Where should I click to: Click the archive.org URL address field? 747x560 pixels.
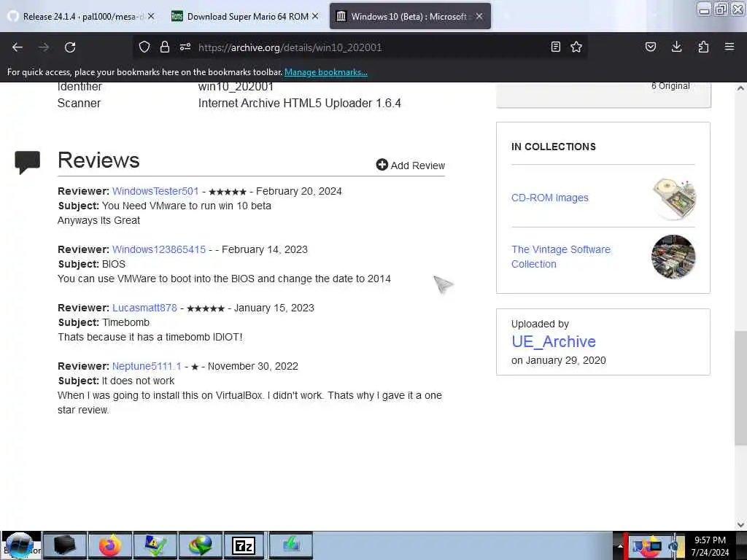tap(362, 47)
